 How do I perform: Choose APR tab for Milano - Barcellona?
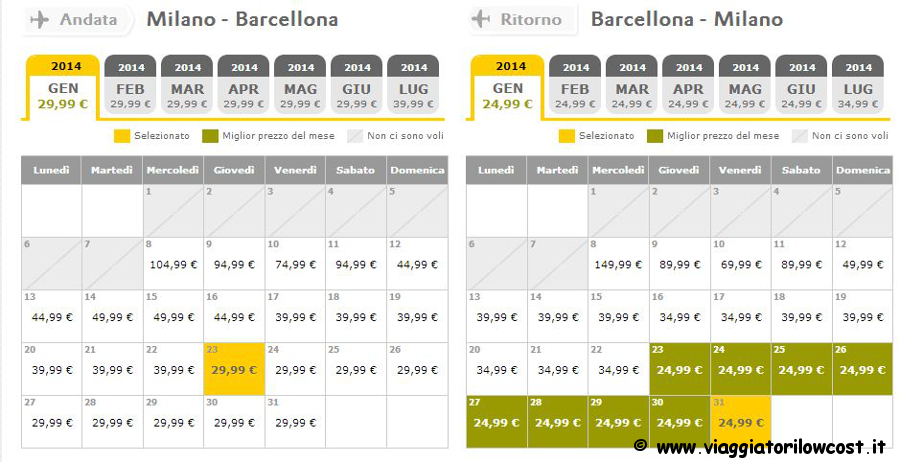coord(243,84)
